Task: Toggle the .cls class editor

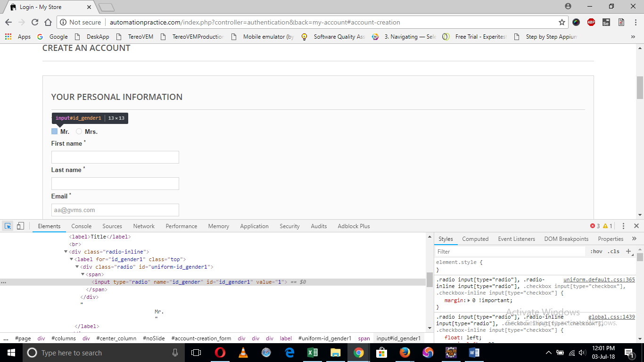Action: pyautogui.click(x=613, y=252)
